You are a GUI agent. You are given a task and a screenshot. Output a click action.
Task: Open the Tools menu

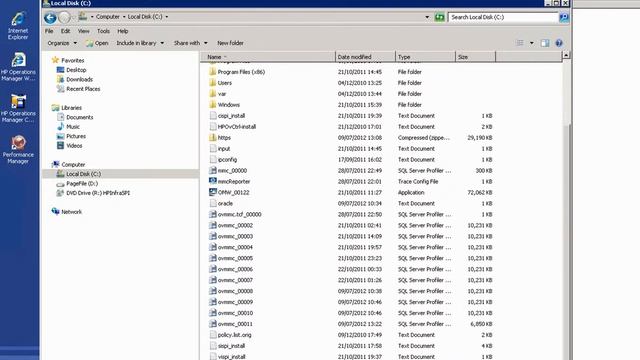point(103,31)
